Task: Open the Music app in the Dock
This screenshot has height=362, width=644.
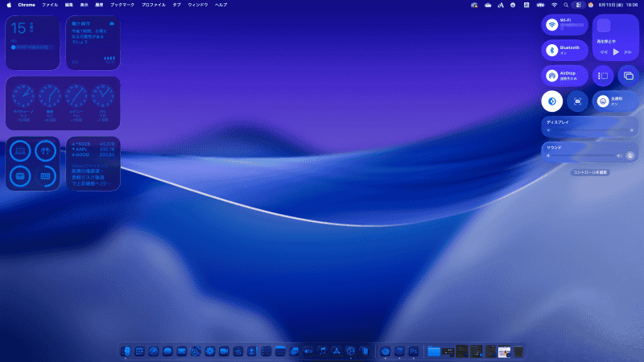Action: point(322,352)
